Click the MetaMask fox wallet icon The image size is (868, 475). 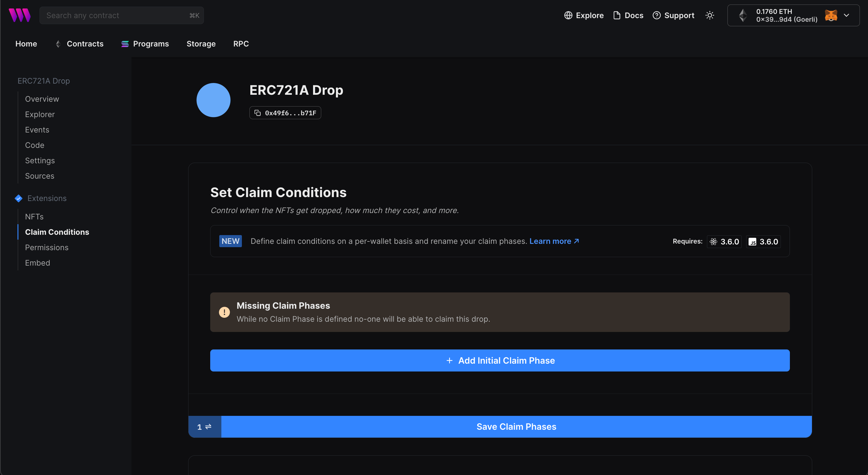(x=832, y=15)
